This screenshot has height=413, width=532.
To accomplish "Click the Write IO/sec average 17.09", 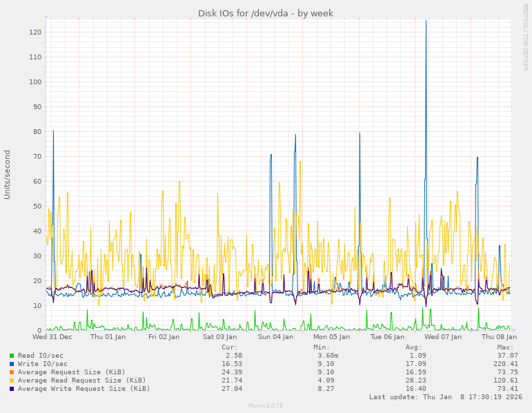I will pyautogui.click(x=416, y=364).
